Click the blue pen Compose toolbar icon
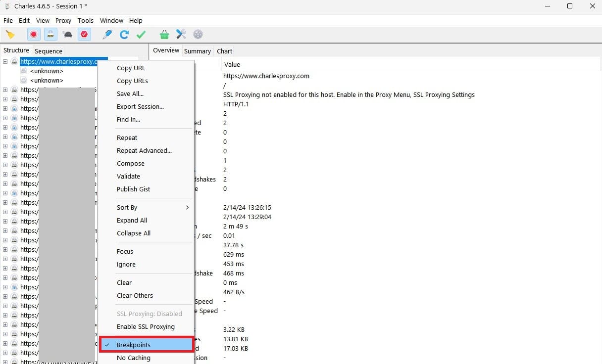Viewport: 602px width, 364px height. pyautogui.click(x=107, y=34)
